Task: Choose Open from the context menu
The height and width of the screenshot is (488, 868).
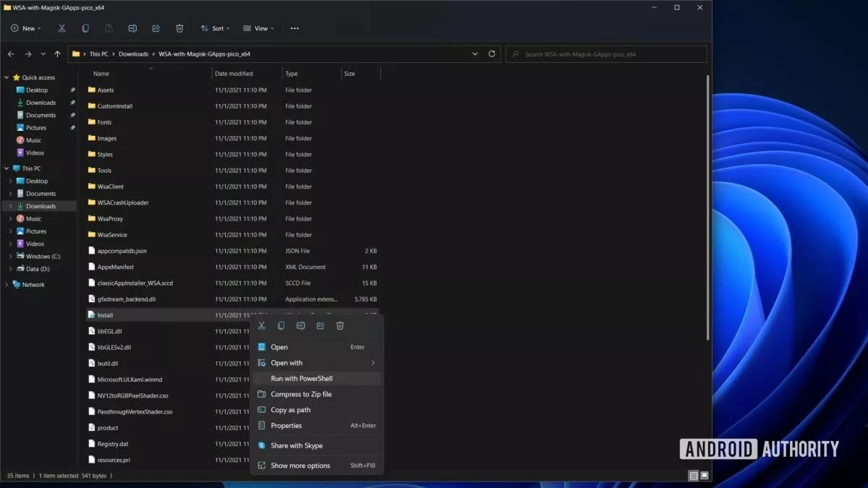Action: pyautogui.click(x=316, y=347)
